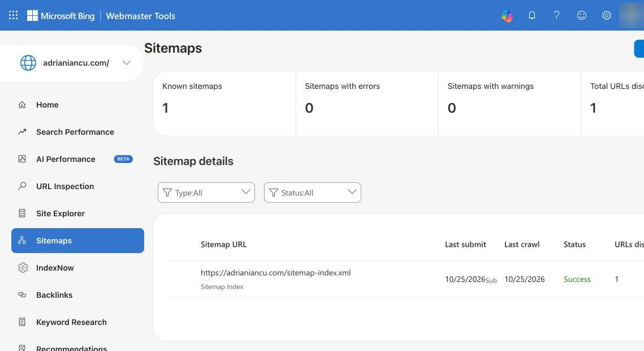The width and height of the screenshot is (644, 351).
Task: Click the Sitemap URL column header
Action: (223, 245)
